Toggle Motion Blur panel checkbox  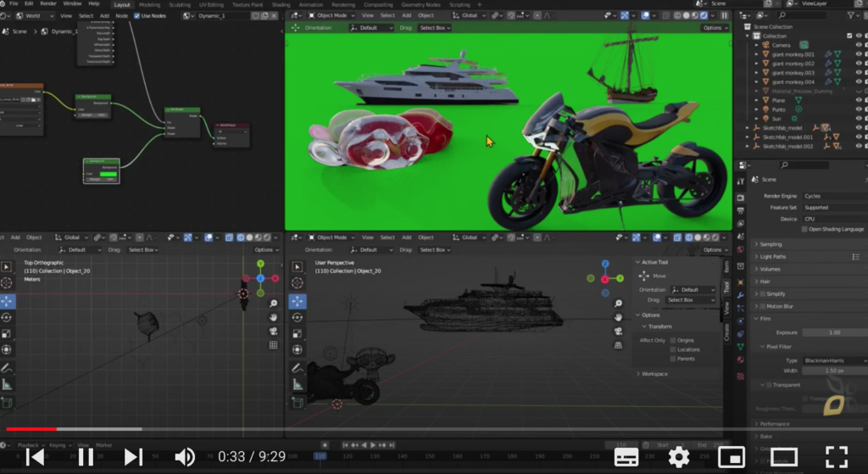click(764, 306)
